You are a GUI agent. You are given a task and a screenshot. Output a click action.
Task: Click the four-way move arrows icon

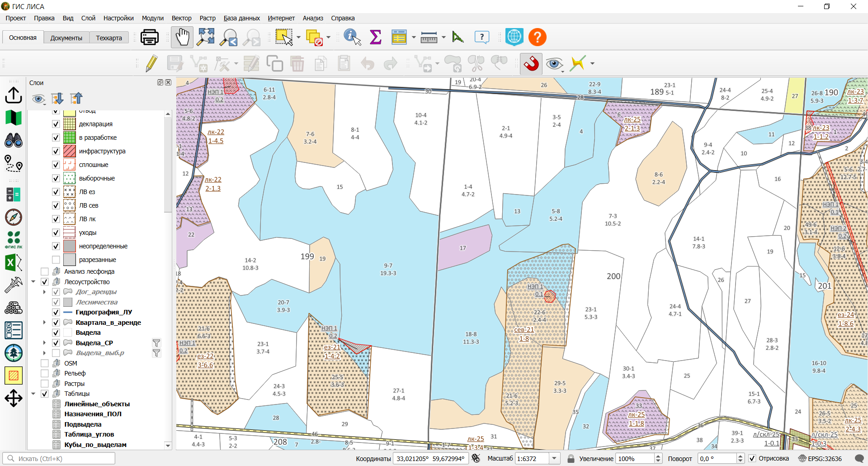coord(14,398)
